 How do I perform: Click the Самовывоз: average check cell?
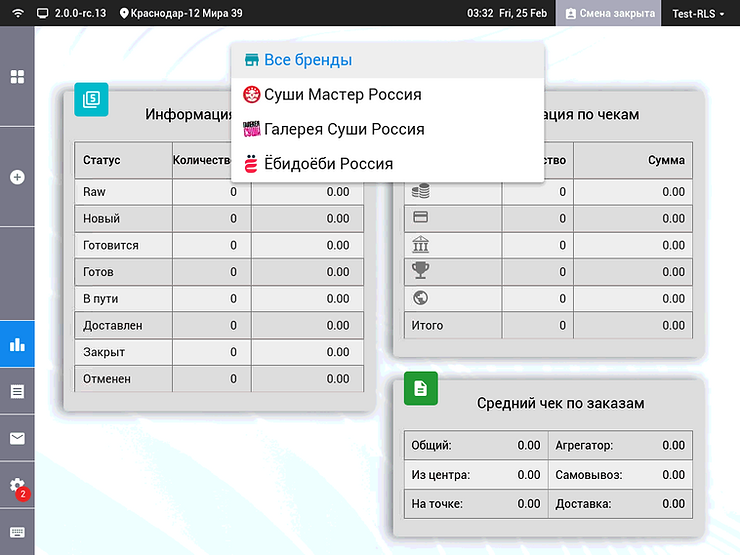620,475
